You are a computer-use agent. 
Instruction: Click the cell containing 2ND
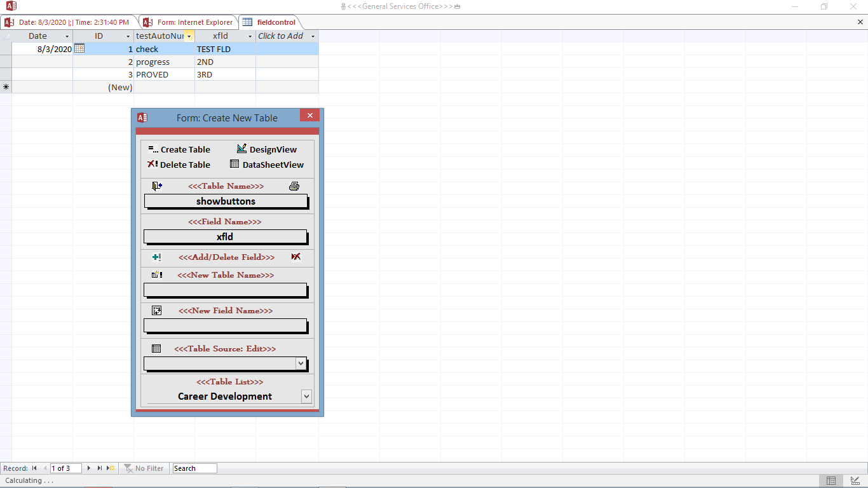click(225, 62)
